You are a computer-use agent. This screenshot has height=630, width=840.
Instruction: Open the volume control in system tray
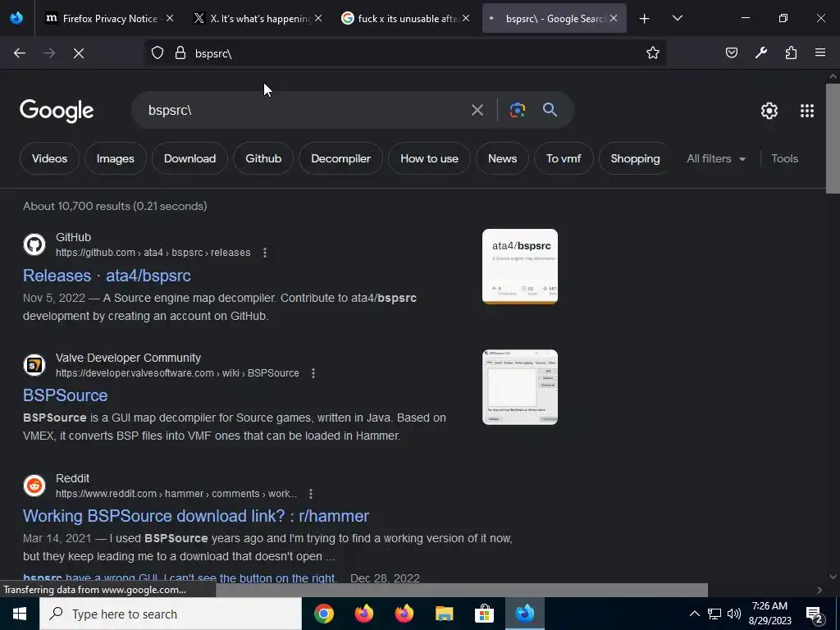pos(734,614)
